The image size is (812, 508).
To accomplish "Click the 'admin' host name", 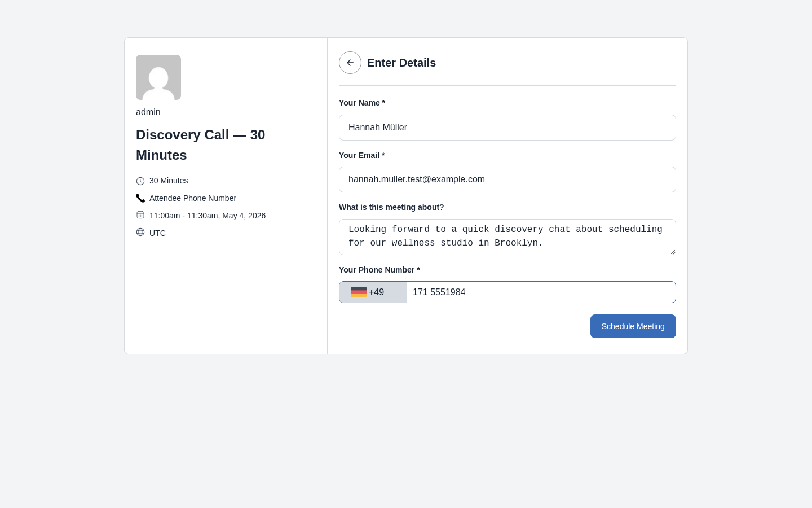I will click(148, 112).
